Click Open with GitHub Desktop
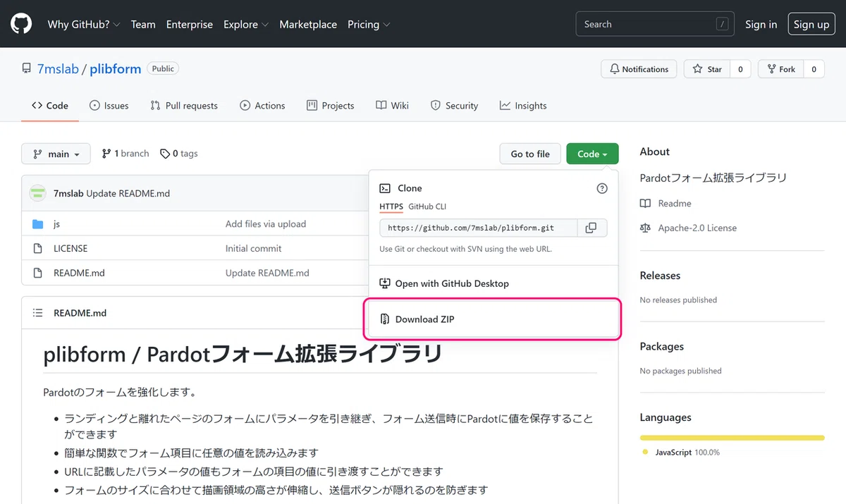 (493, 283)
